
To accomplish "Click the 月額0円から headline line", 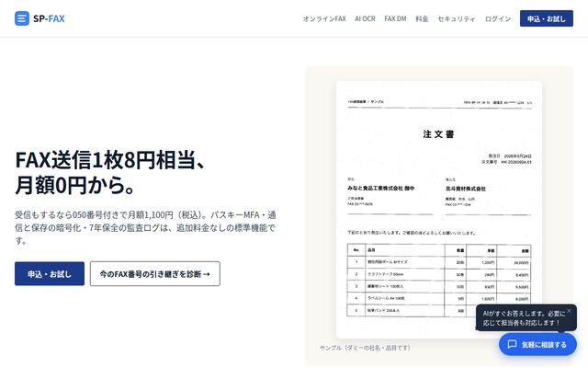I will click(x=74, y=185).
